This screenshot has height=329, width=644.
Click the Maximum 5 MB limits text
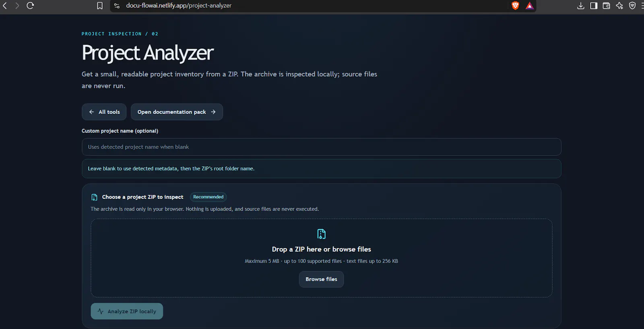click(x=321, y=261)
